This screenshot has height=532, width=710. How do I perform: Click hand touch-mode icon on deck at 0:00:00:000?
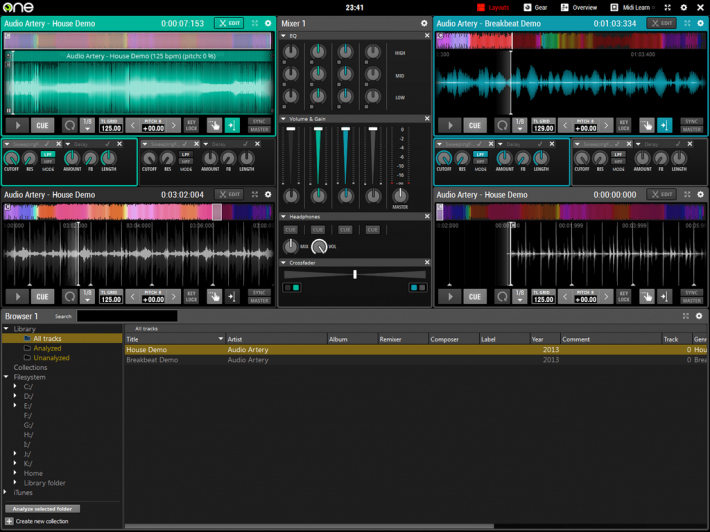coord(647,297)
